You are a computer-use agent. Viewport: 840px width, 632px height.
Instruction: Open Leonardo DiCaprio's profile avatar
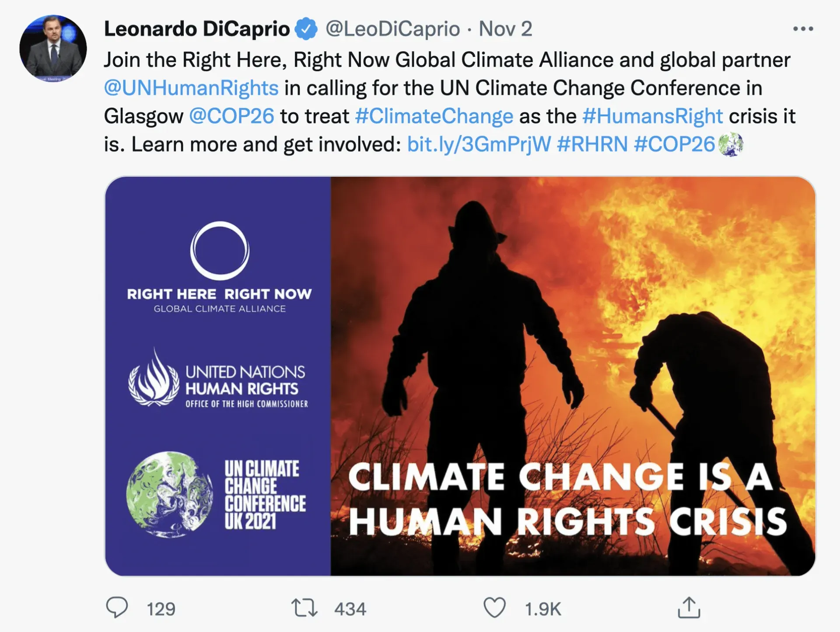(53, 48)
